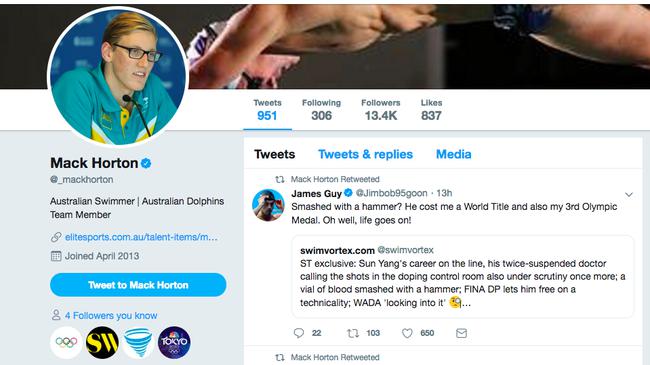
Task: Click the 4 Followers you know link
Action: (111, 316)
